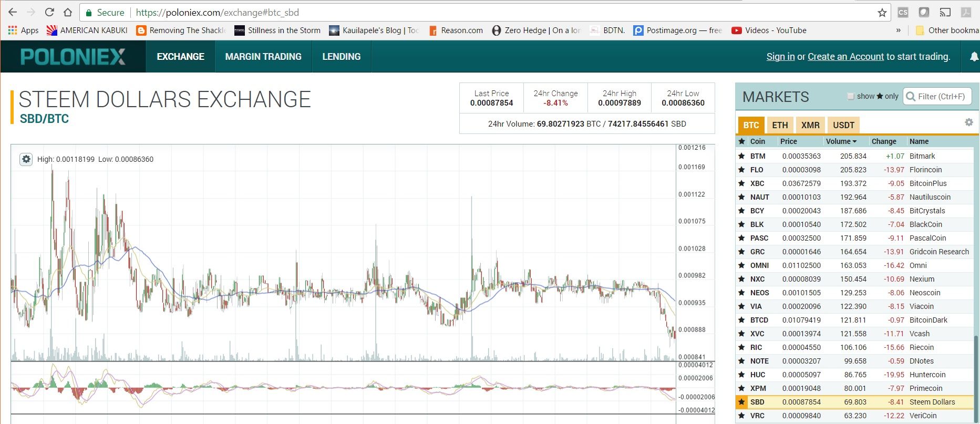Viewport: 980px width, 424px height.
Task: Toggle favorite star for XBC
Action: tap(741, 183)
